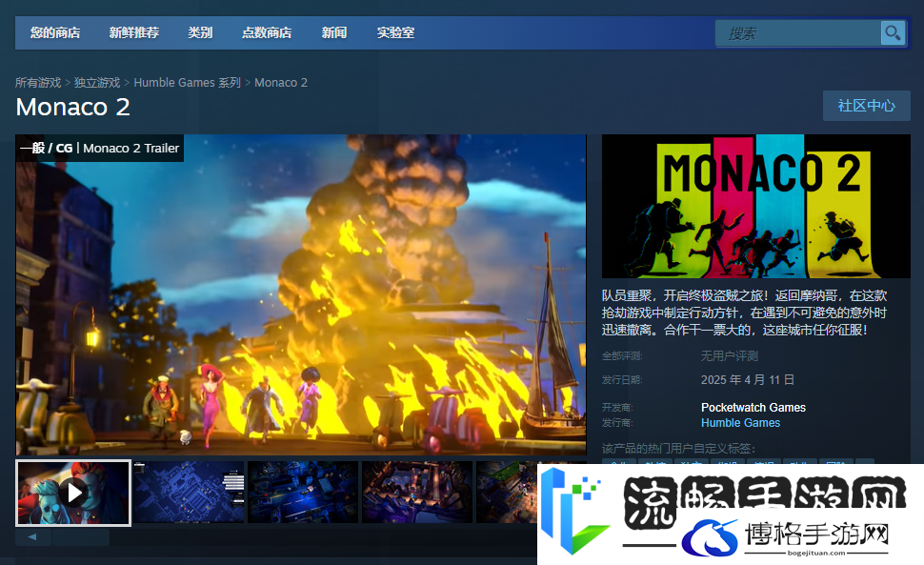Click the Monaco 2 page title

coord(73,108)
